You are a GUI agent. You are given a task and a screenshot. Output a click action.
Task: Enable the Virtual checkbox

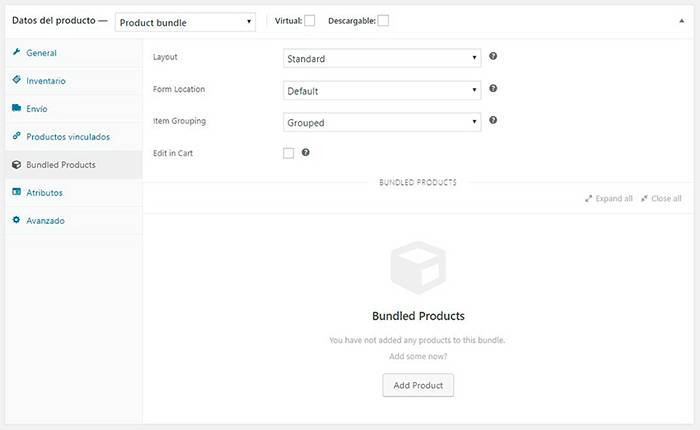coord(309,21)
